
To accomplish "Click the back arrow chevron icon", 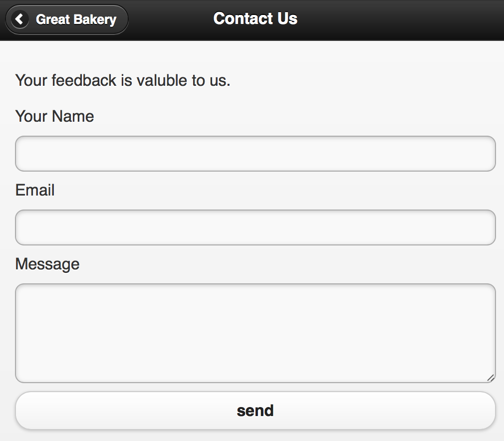I will pyautogui.click(x=19, y=19).
